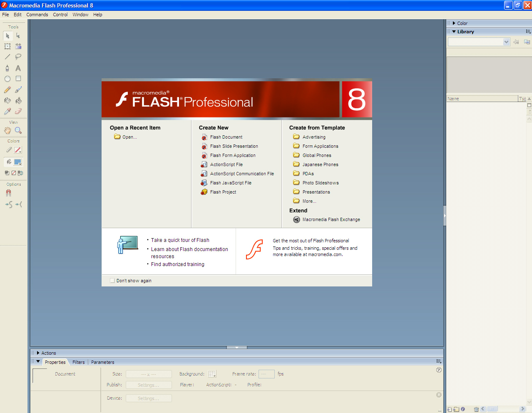Image resolution: width=532 pixels, height=413 pixels.
Task: Click the No Color icon
Action: (13, 172)
